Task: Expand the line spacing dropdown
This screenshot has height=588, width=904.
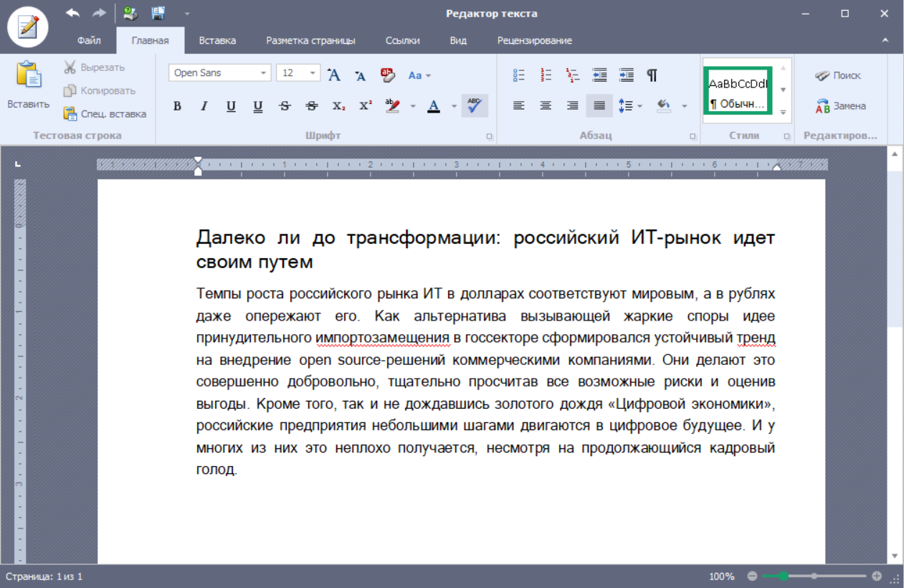Action: coord(639,106)
